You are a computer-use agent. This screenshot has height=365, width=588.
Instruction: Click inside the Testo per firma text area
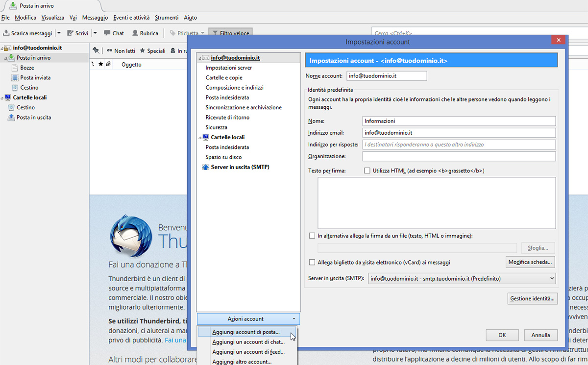437,203
